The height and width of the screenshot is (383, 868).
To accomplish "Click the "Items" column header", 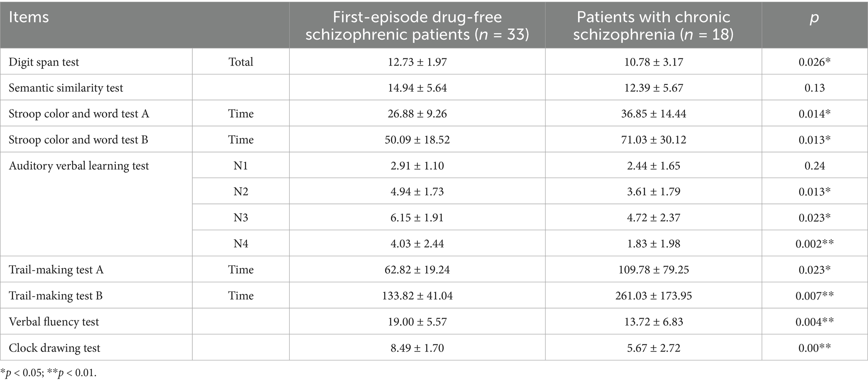I will click(29, 18).
